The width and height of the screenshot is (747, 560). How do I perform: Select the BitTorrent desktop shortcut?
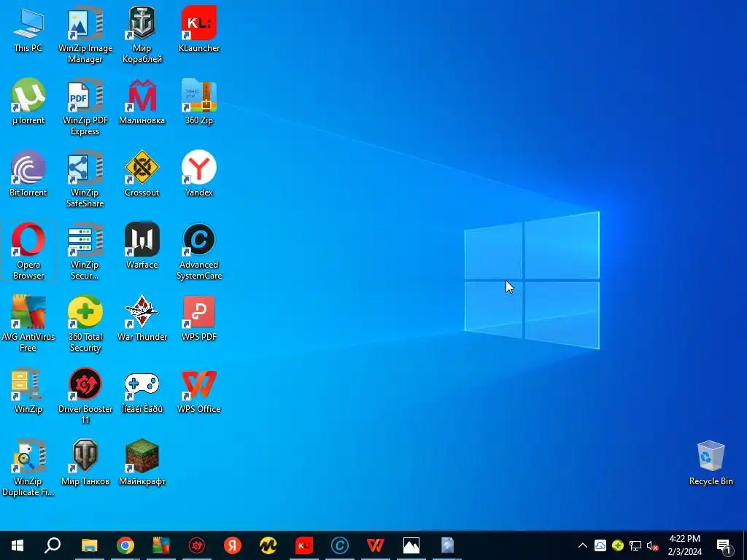(x=28, y=174)
